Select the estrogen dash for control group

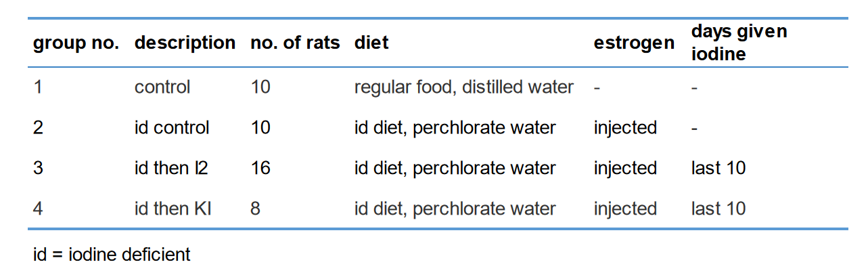coord(597,88)
